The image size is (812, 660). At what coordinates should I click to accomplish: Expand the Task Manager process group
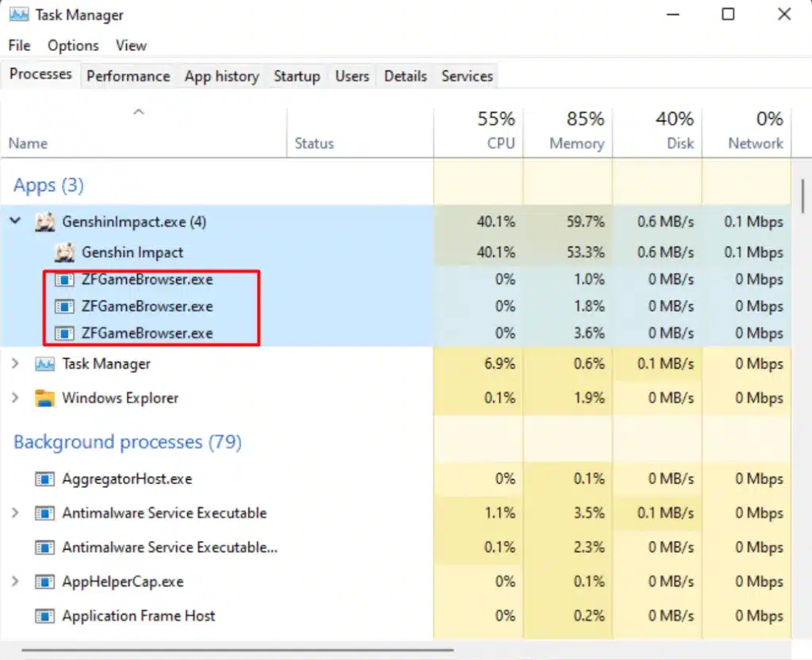pyautogui.click(x=15, y=364)
